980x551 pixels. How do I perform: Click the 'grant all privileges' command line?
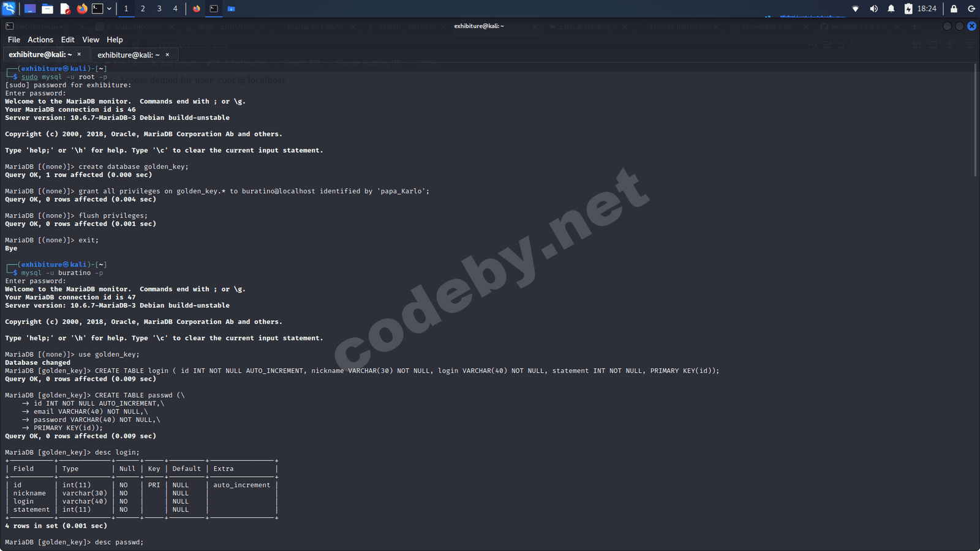pos(254,191)
